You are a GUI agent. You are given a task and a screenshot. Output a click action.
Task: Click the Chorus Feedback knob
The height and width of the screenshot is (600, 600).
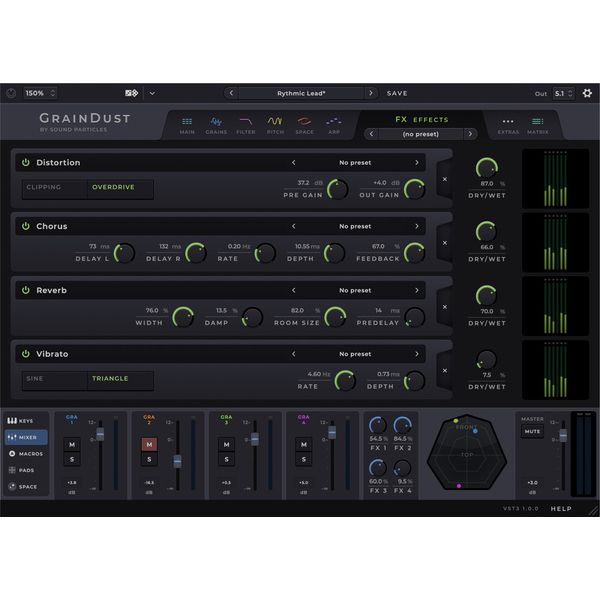pyautogui.click(x=415, y=253)
